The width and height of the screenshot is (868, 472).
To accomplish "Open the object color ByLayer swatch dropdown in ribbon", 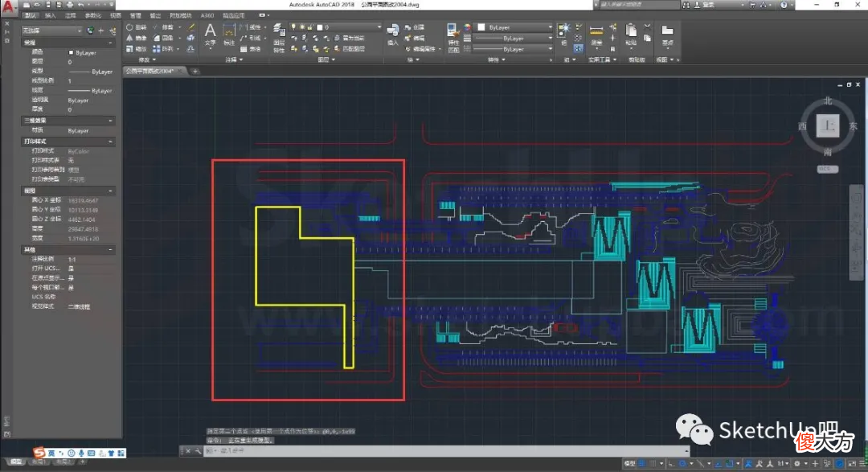I will [x=514, y=27].
